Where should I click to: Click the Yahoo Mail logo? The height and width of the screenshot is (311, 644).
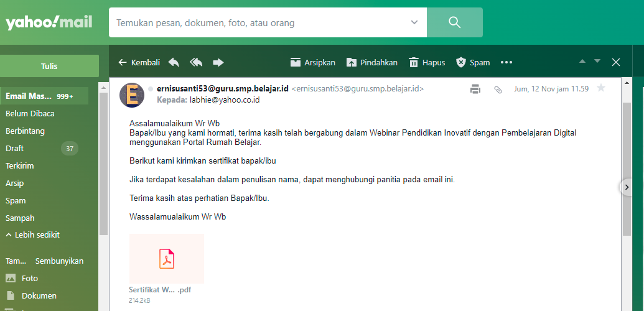(x=49, y=22)
